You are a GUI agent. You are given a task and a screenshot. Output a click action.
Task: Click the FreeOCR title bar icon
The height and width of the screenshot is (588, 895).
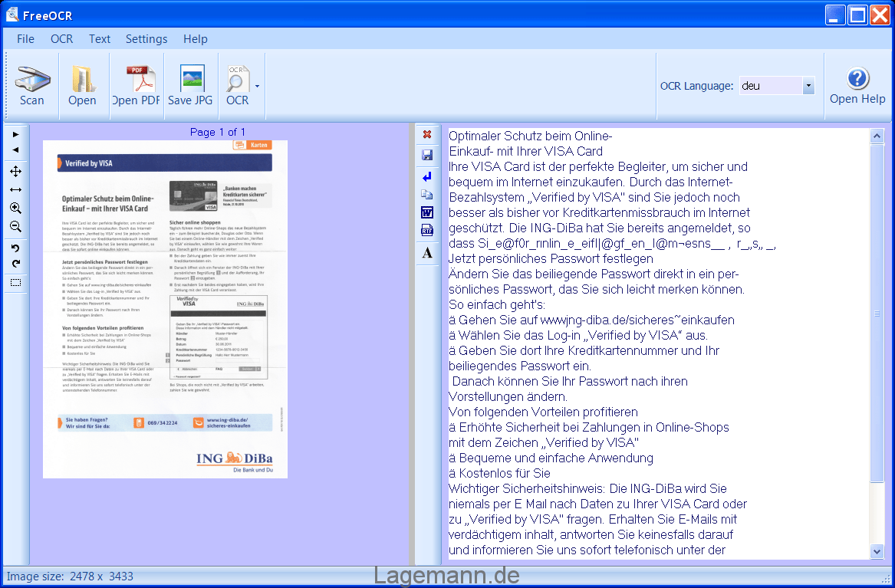(x=12, y=15)
